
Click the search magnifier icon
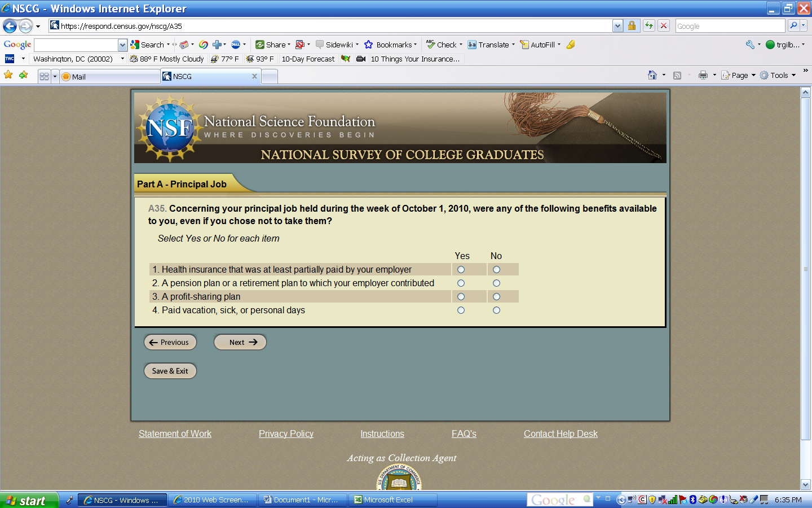[x=793, y=26]
